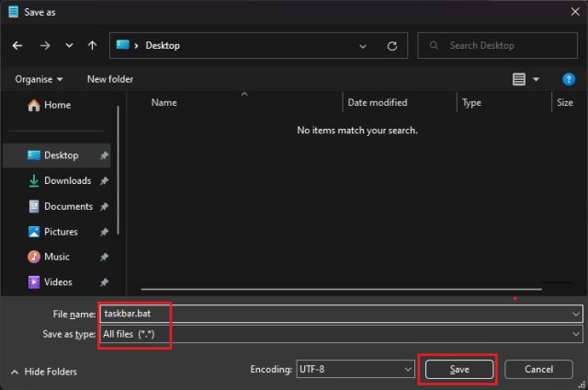This screenshot has width=588, height=390.
Task: Click the Forward navigation arrow
Action: [45, 45]
